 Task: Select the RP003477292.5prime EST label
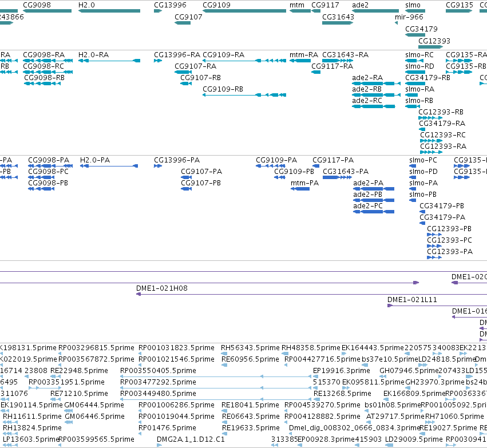pyautogui.click(x=158, y=382)
